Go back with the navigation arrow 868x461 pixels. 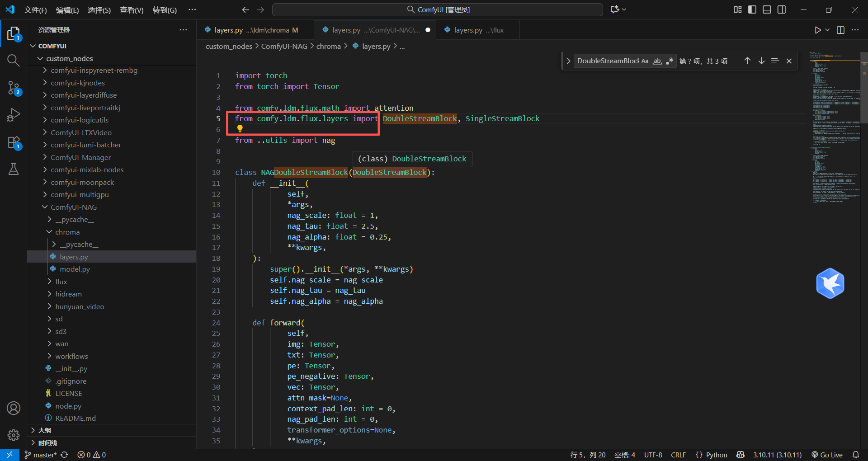[x=245, y=9]
